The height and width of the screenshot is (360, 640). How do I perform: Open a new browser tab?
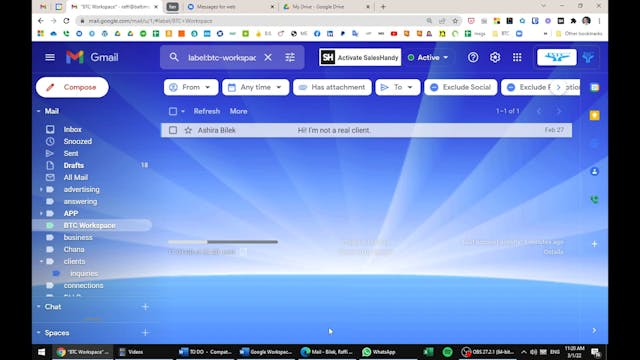383,7
